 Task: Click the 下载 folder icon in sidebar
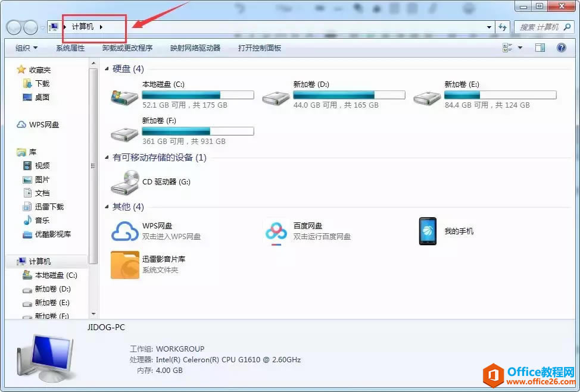(x=27, y=83)
